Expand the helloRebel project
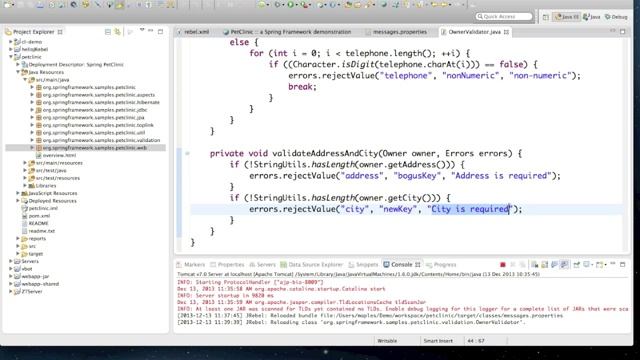Image resolution: width=640 pixels, height=360 pixels. coord(11,49)
